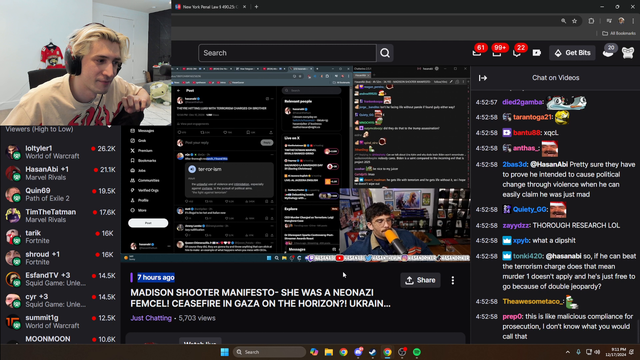Open the Just Chatting category link

tap(151, 318)
